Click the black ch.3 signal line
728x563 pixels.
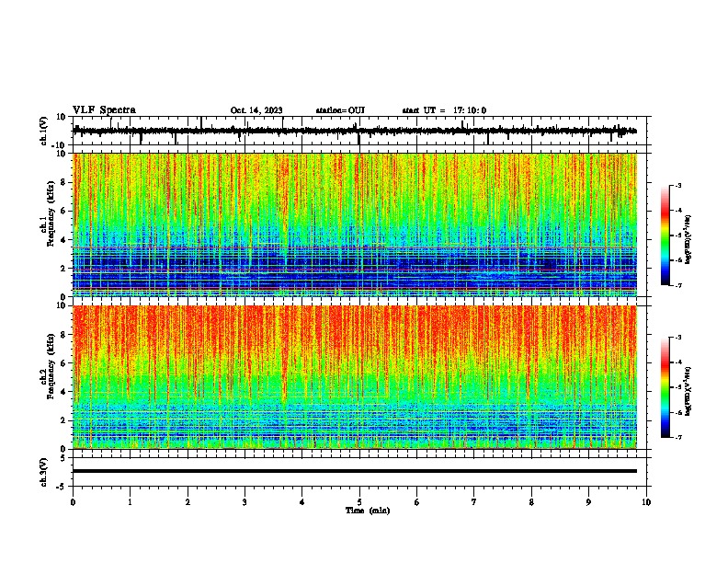coord(355,471)
